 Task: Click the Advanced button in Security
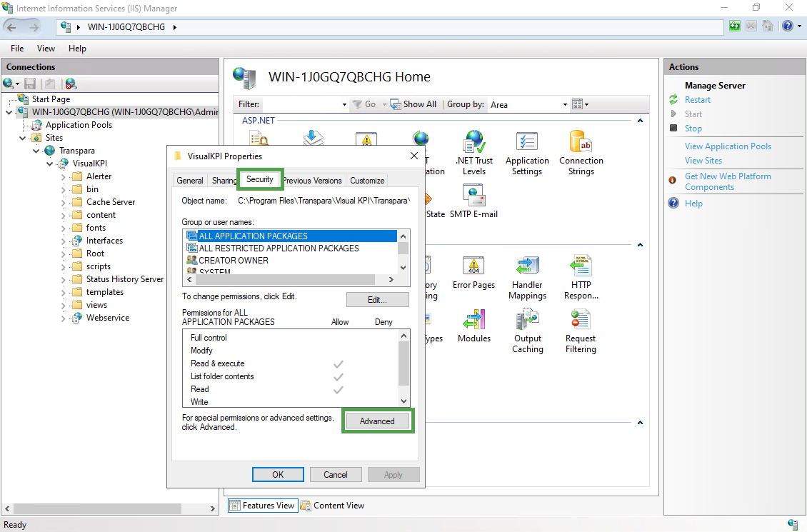[x=377, y=421]
